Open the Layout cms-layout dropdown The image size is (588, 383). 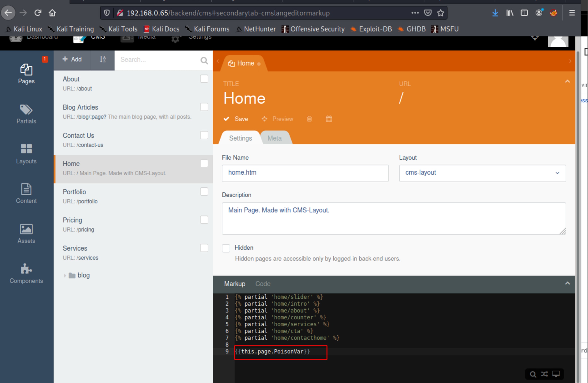click(482, 173)
